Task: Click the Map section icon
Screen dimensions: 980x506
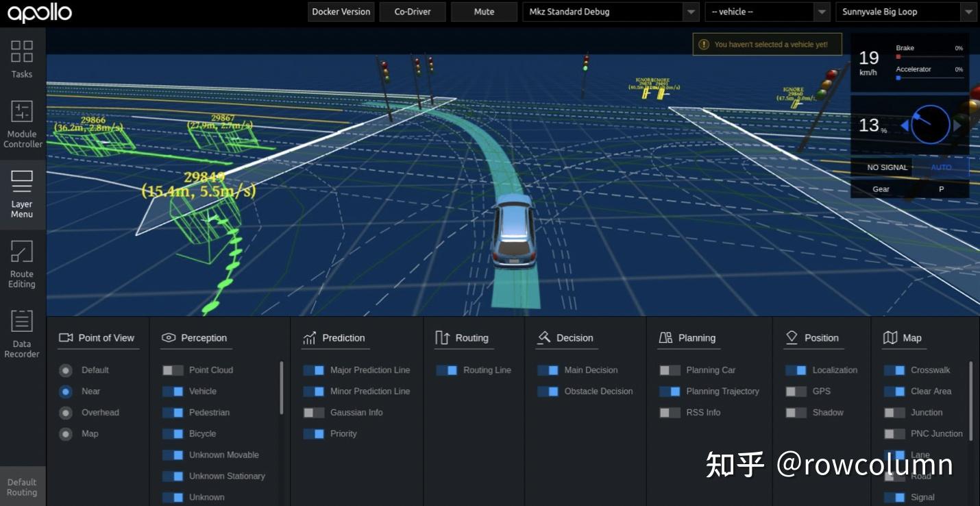Action: coord(890,337)
